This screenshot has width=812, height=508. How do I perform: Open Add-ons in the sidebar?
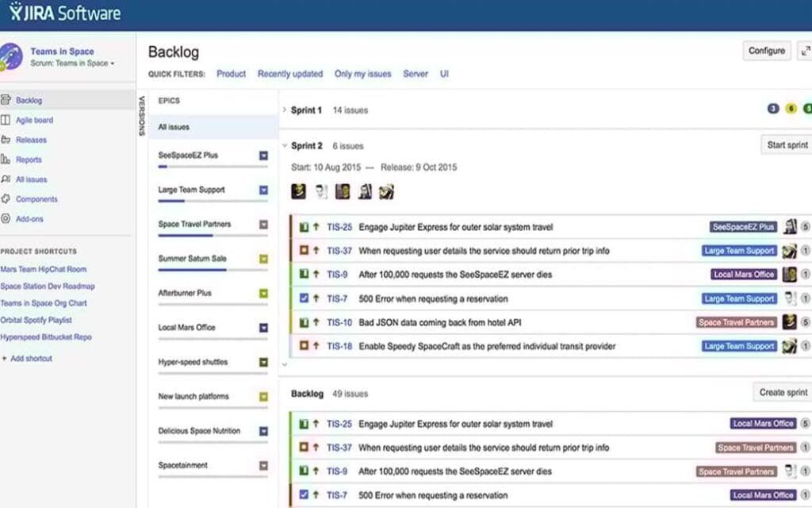pos(29,219)
